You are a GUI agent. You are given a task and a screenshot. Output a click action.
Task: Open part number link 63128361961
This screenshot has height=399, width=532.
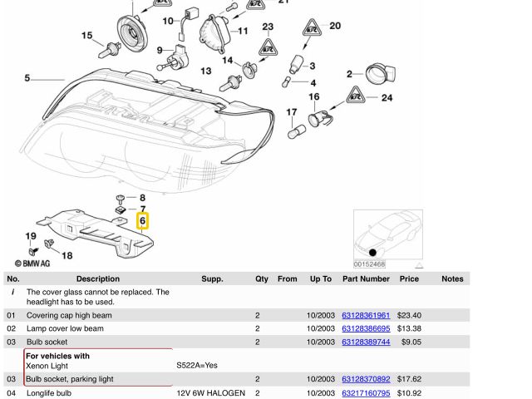coord(366,316)
